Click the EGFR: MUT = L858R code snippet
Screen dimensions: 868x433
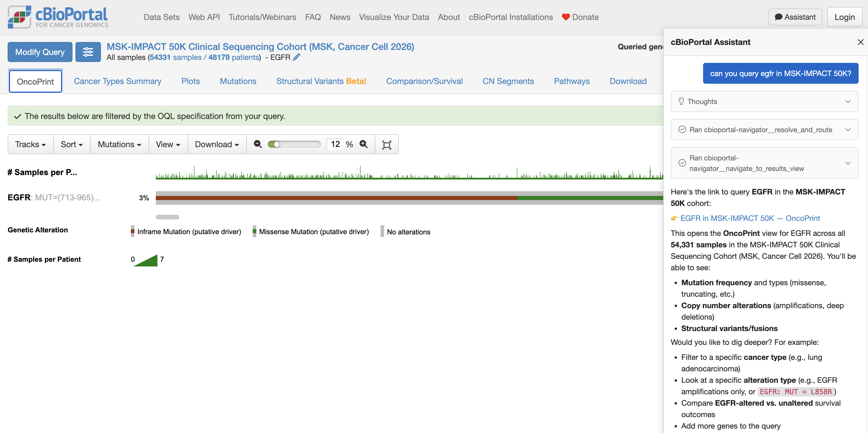[x=796, y=392]
